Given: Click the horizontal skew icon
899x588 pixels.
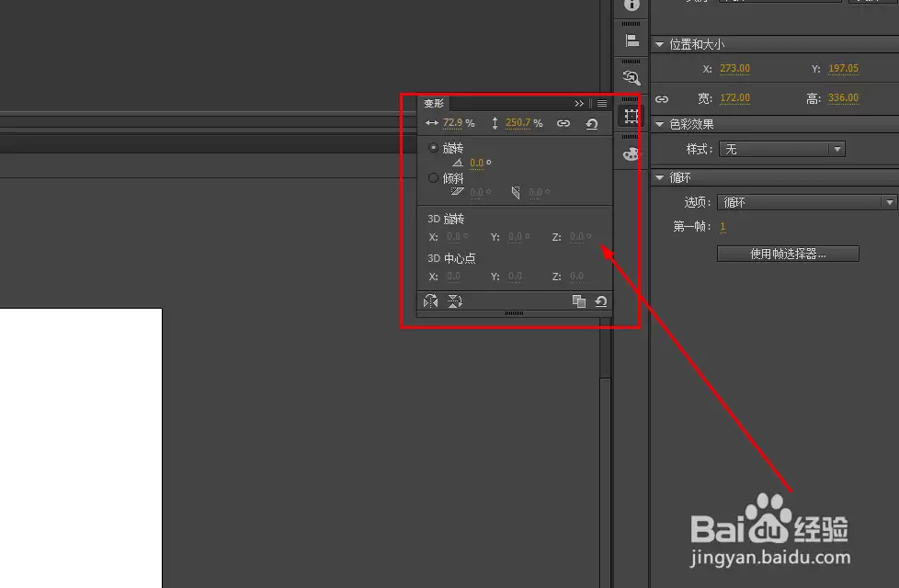Looking at the screenshot, I should click(457, 191).
